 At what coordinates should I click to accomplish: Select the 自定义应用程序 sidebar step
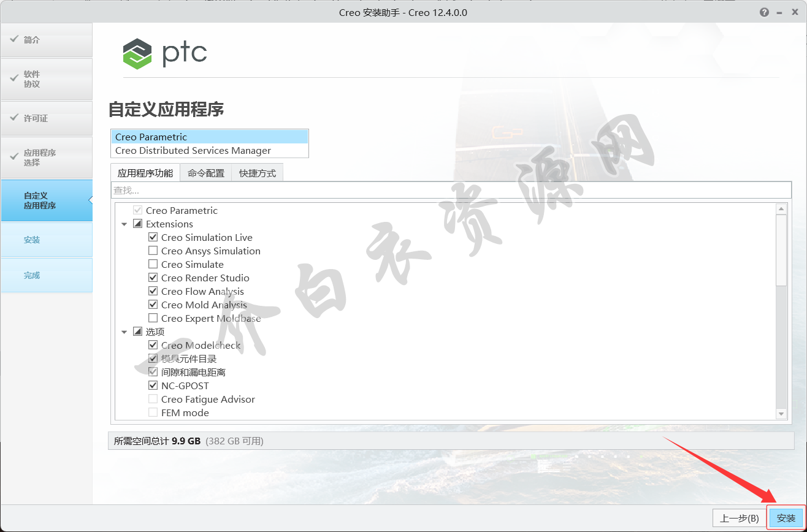point(47,200)
